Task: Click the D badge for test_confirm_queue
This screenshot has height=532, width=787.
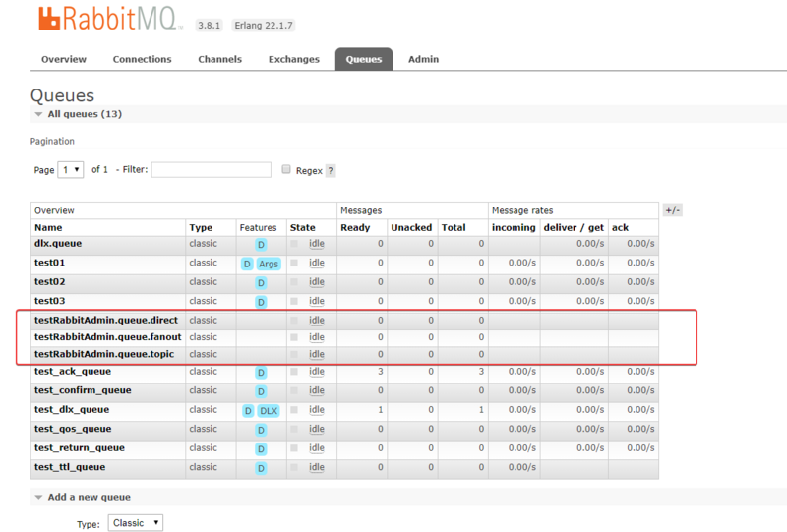Action: point(261,391)
